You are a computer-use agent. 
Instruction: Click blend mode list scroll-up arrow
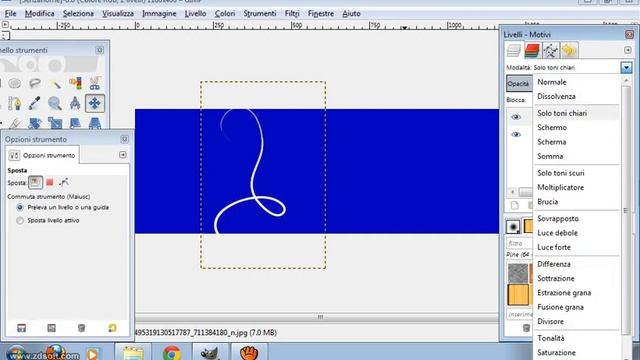626,80
